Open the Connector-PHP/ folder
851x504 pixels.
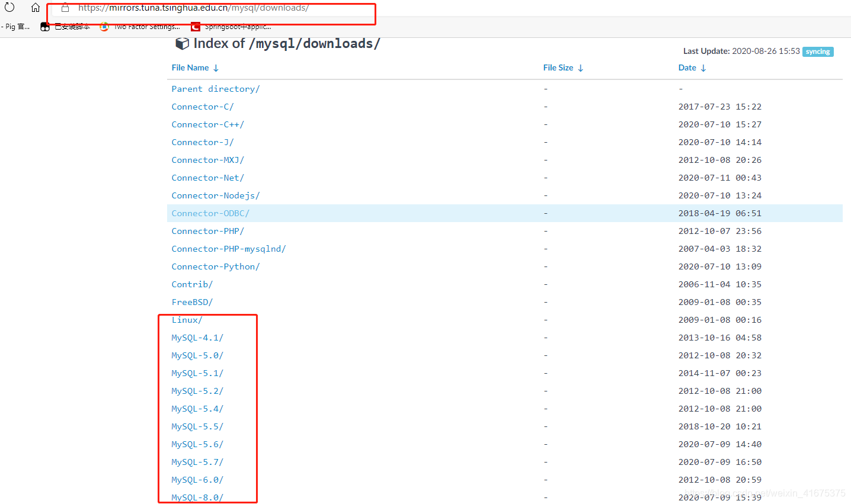pos(208,231)
